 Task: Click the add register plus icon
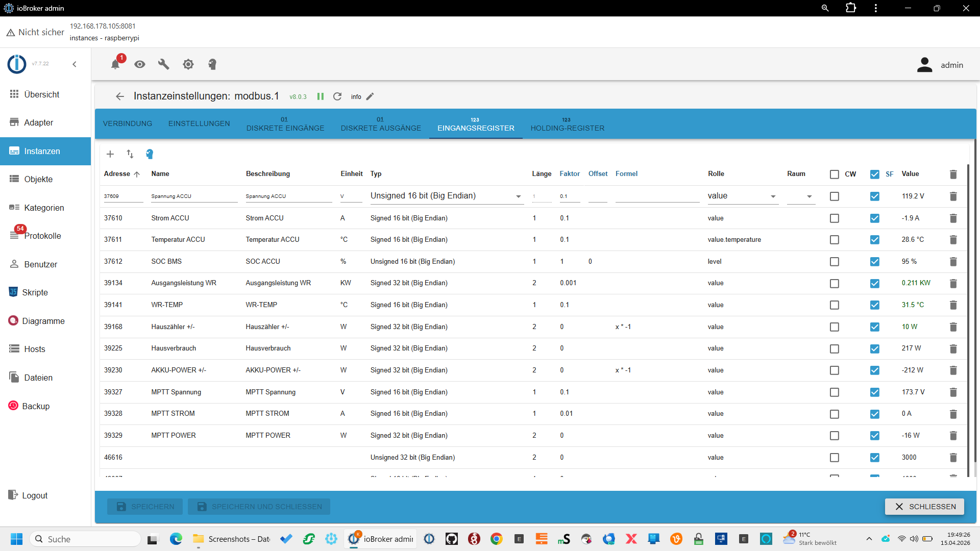tap(110, 154)
